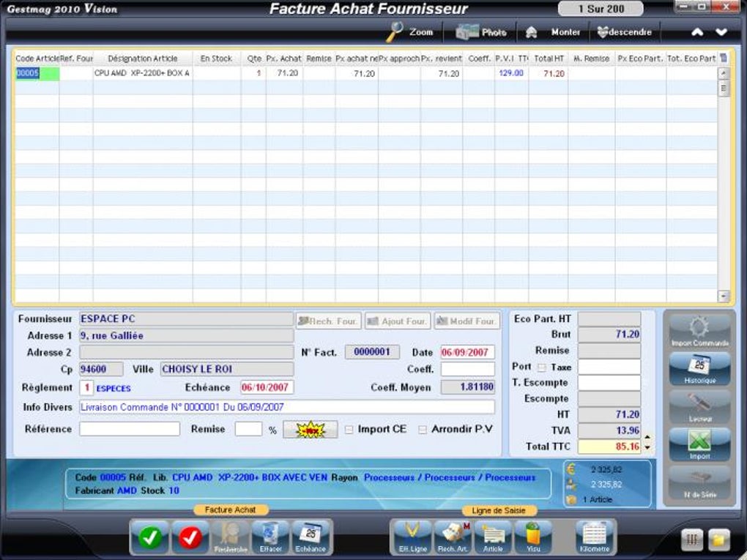This screenshot has width=747, height=560.
Task: Click Ajout Four. button
Action: point(398,321)
